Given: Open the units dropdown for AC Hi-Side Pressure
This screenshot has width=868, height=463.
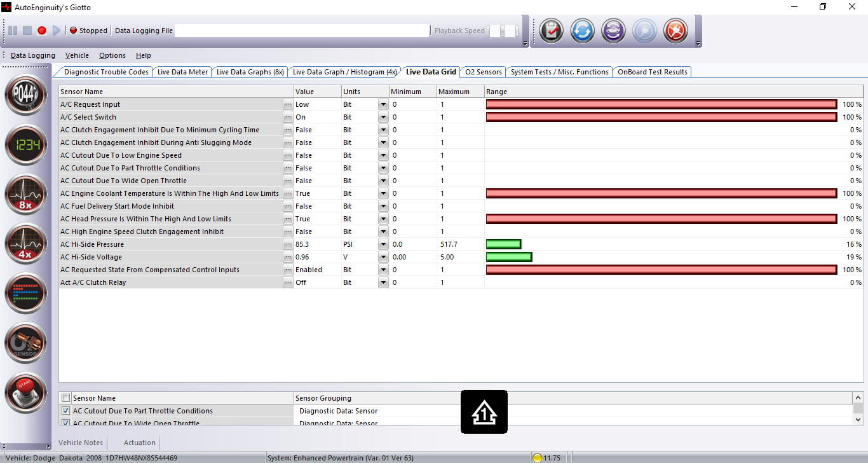Looking at the screenshot, I should click(x=383, y=244).
